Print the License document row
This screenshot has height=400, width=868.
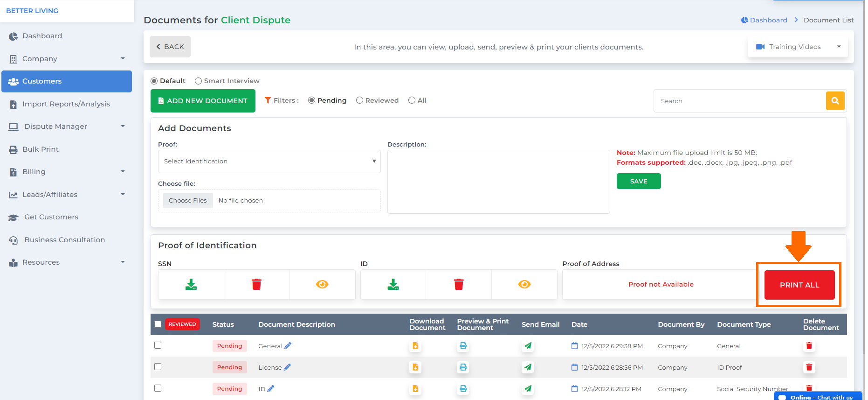coord(463,367)
